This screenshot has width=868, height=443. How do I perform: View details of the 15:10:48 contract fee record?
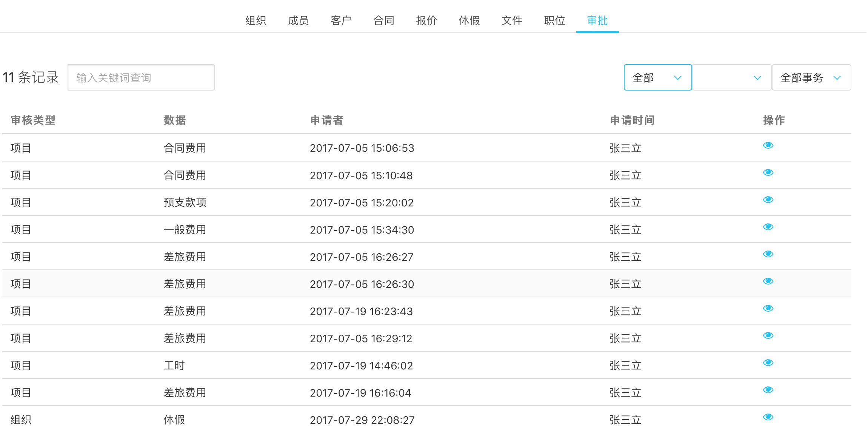tap(768, 172)
